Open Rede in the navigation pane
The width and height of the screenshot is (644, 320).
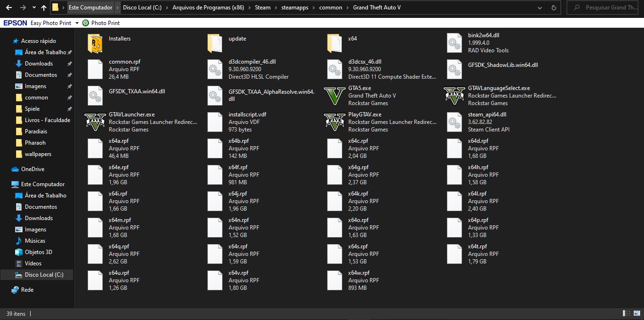27,290
